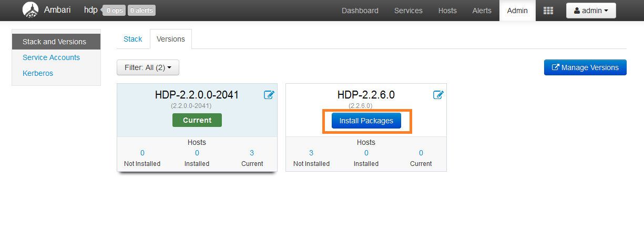Click the HDP-2.2.6.0 version title

pos(366,95)
